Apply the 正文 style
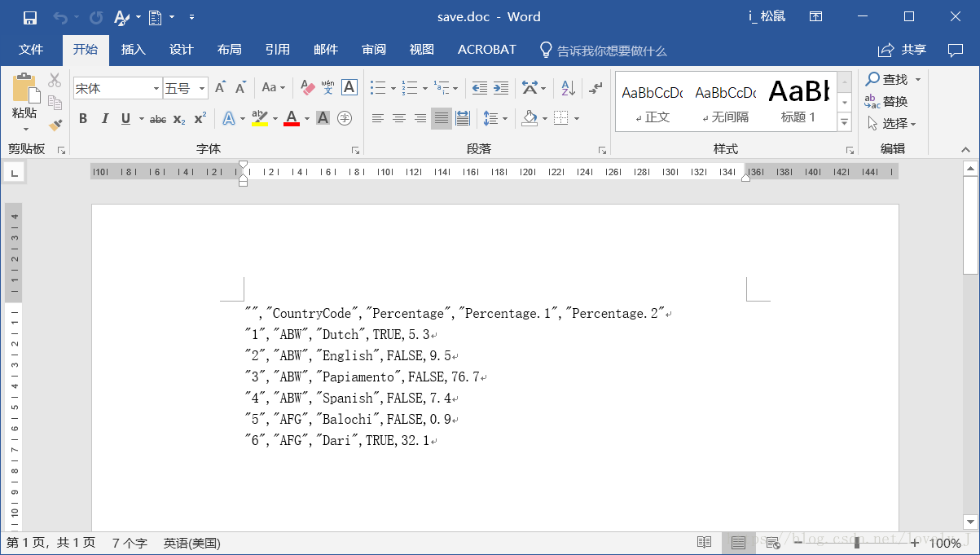The image size is (980, 555). [x=652, y=101]
